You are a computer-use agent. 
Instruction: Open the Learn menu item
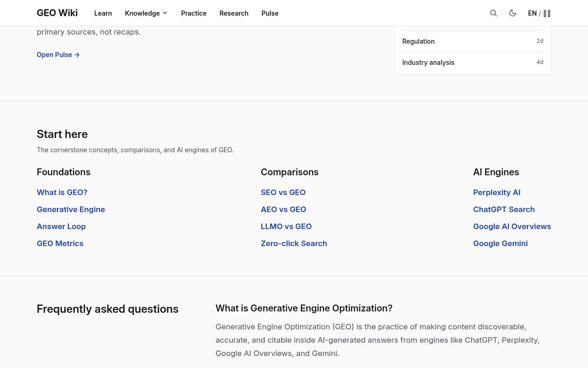coord(103,13)
